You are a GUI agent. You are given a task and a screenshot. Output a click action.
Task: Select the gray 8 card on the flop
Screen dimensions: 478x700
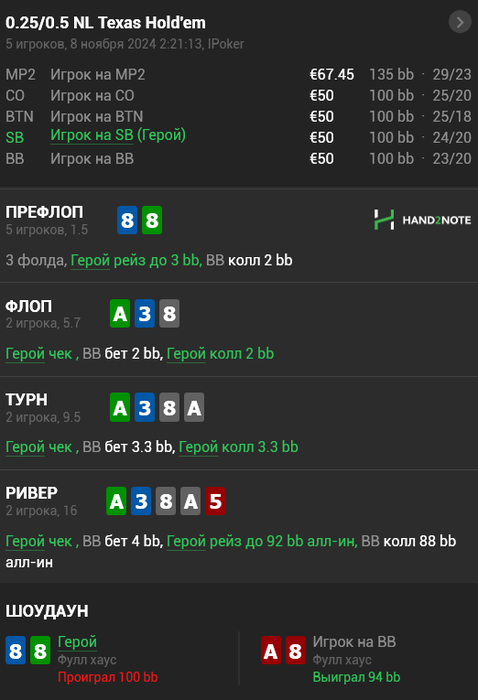(169, 313)
